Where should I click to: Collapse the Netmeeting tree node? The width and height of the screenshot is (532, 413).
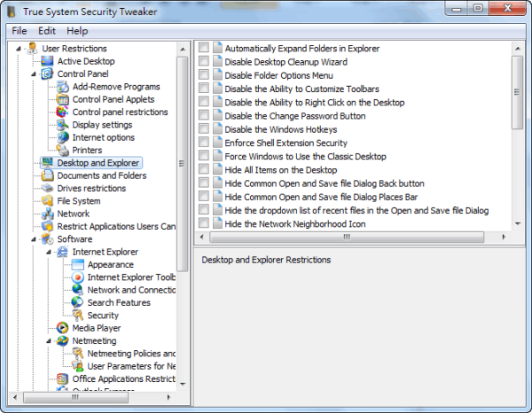coord(49,341)
